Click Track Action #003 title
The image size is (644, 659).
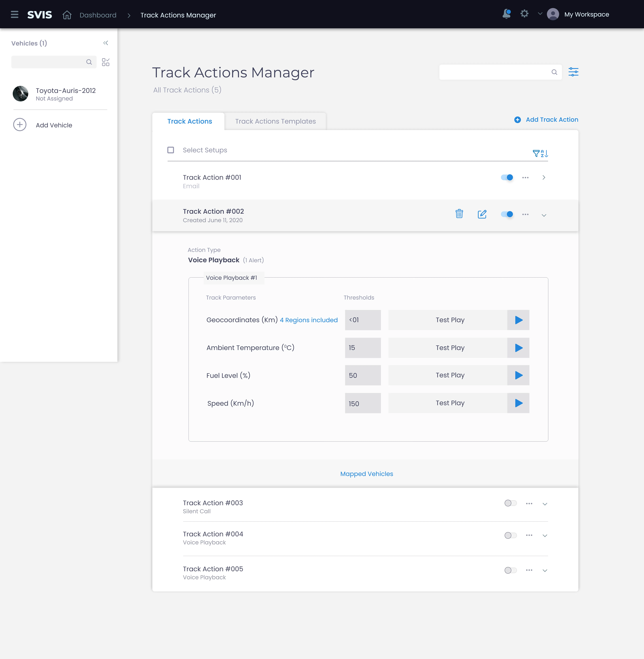point(213,503)
